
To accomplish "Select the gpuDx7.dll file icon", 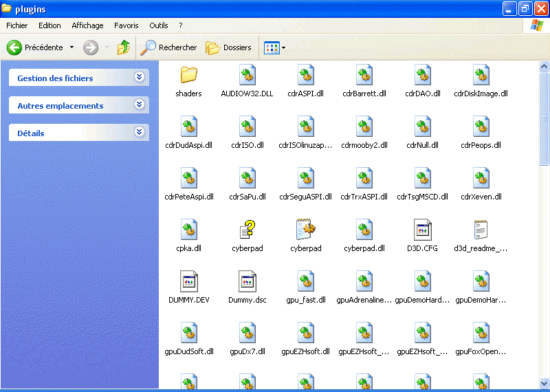I will coord(247,333).
